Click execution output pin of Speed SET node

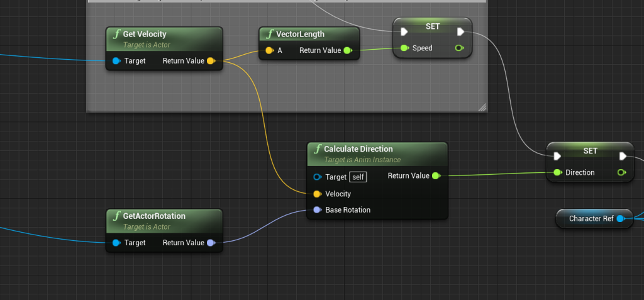(460, 31)
